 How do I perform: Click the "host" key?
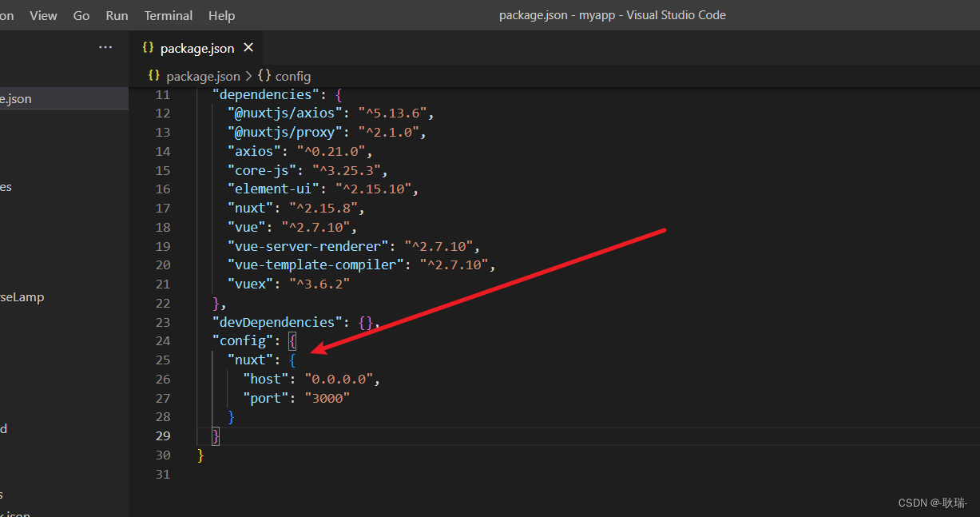(266, 379)
